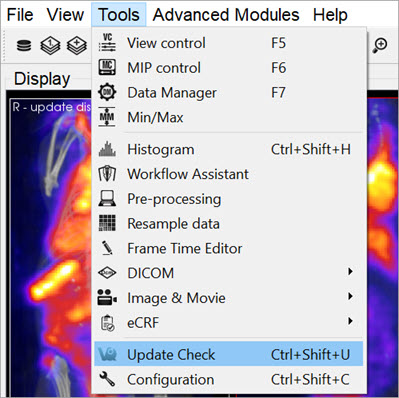
Task: Expand the Image & Movie submenu arrow
Action: pos(350,296)
